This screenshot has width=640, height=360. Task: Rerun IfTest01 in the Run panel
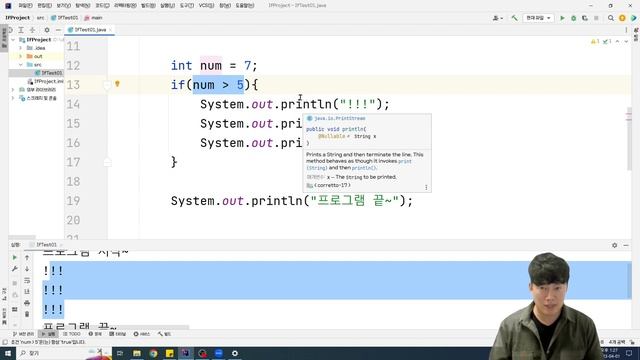[x=15, y=258]
